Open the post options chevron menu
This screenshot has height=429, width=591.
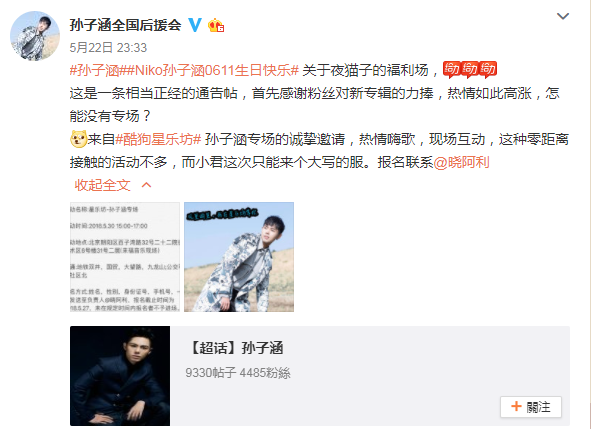click(563, 16)
